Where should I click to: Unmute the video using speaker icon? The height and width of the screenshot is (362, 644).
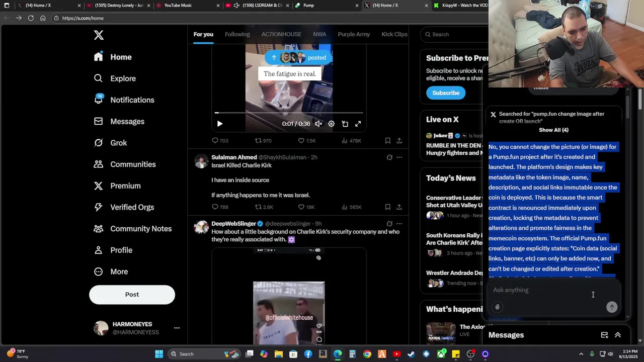[318, 124]
